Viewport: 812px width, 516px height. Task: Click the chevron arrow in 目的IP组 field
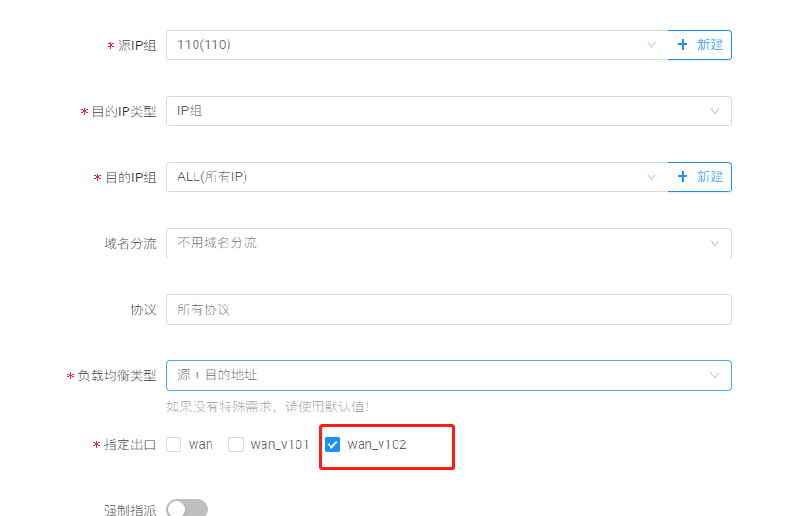(x=651, y=177)
